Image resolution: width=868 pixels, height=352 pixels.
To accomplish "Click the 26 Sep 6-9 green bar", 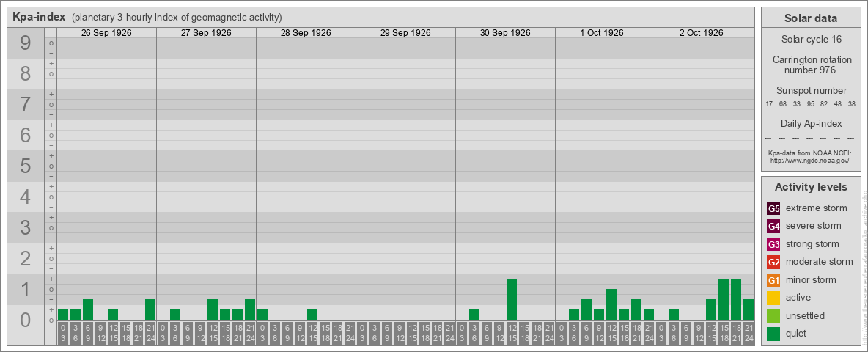I will point(88,310).
